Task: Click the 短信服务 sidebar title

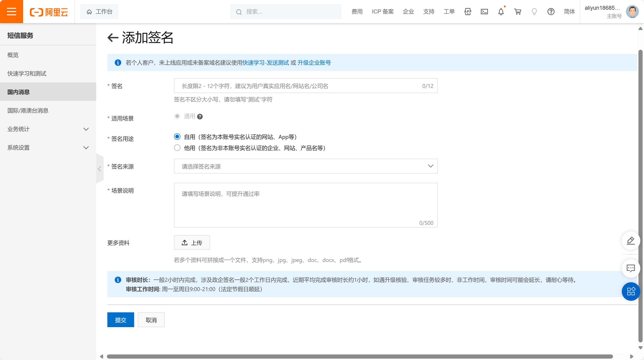Action: click(x=20, y=35)
